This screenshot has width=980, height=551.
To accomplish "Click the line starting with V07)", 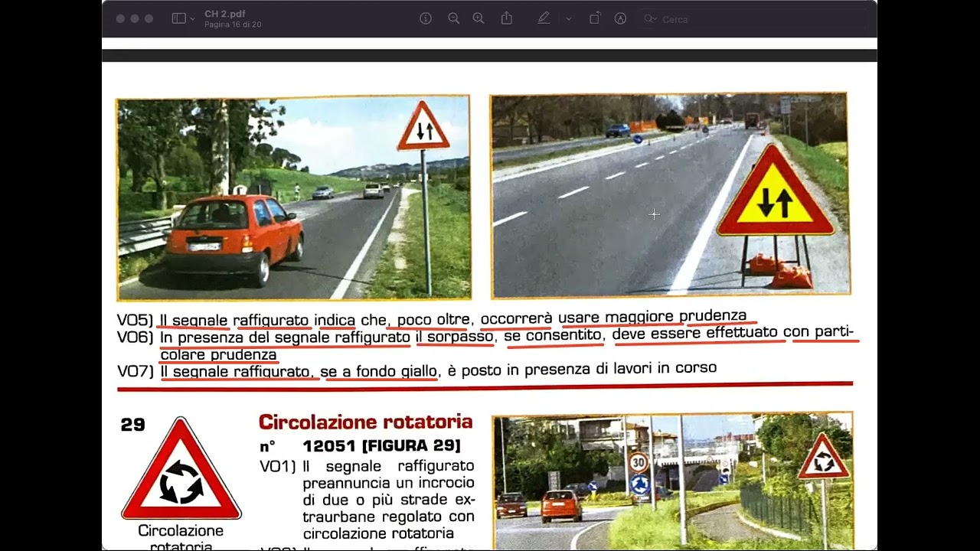I will coord(417,370).
